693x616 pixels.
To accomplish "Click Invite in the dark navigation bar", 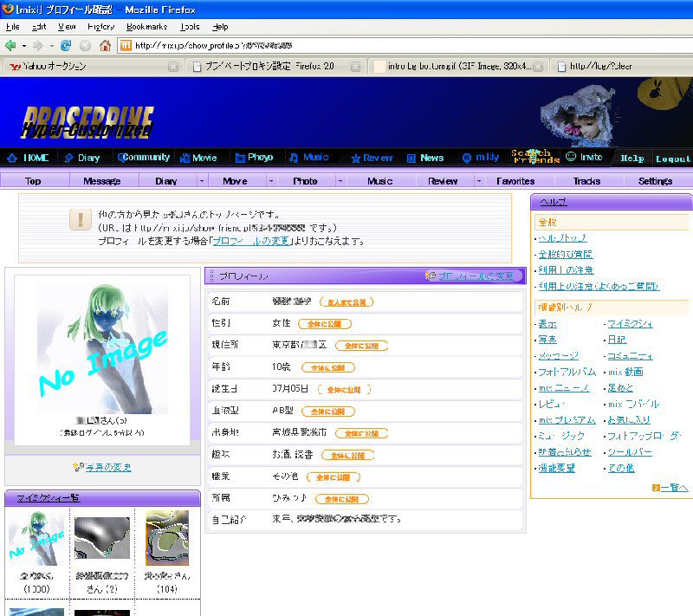I will [x=584, y=157].
